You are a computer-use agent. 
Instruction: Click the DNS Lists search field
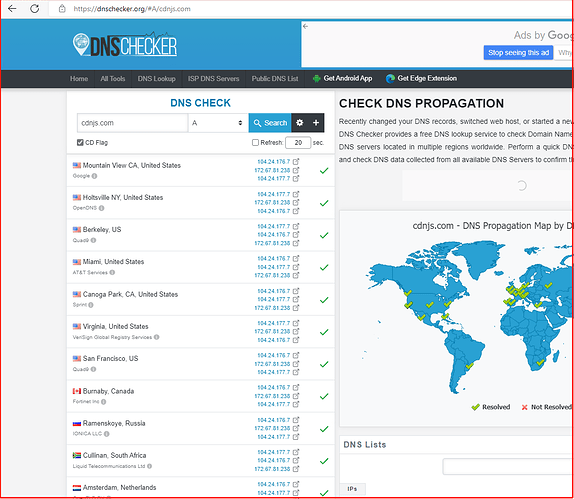(508, 466)
